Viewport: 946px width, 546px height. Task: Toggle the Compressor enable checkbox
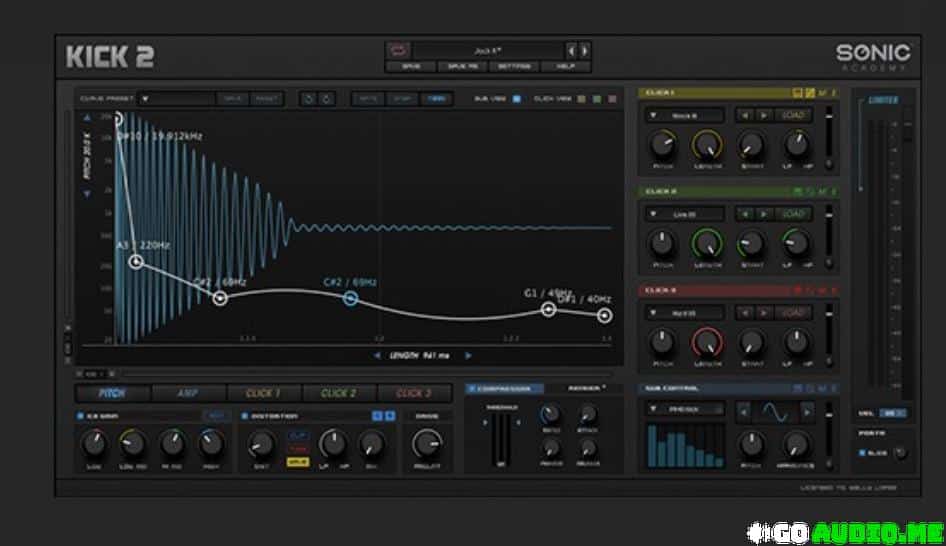[x=471, y=389]
